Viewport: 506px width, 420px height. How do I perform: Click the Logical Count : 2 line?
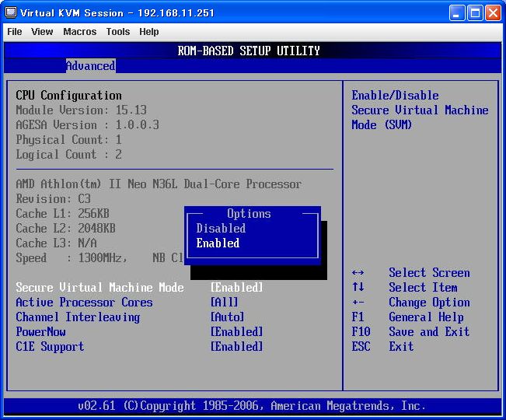click(x=68, y=155)
